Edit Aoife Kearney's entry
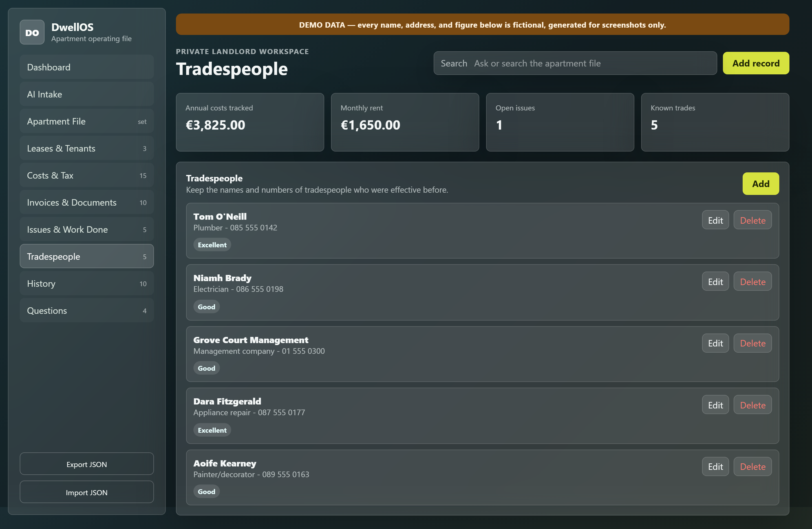Screen dimensions: 812x529 [716, 467]
